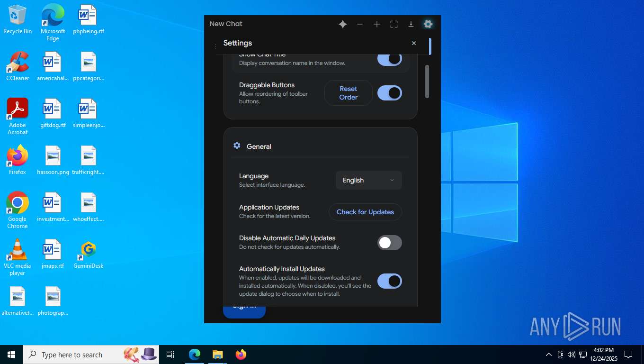Open the notification center icon

(628, 355)
